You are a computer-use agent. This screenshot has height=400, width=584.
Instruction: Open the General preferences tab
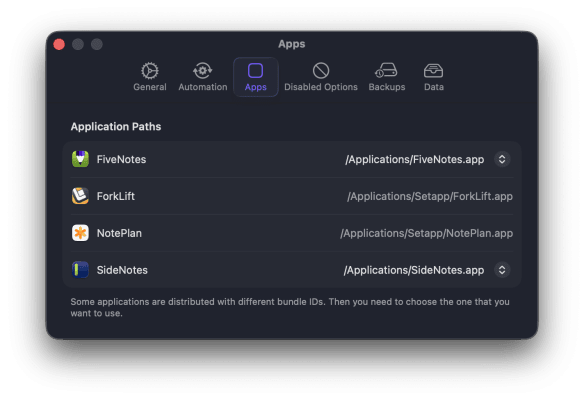point(150,77)
